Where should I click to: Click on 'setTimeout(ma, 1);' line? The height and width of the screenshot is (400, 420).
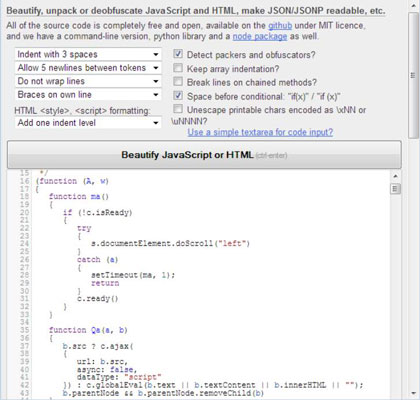(133, 275)
